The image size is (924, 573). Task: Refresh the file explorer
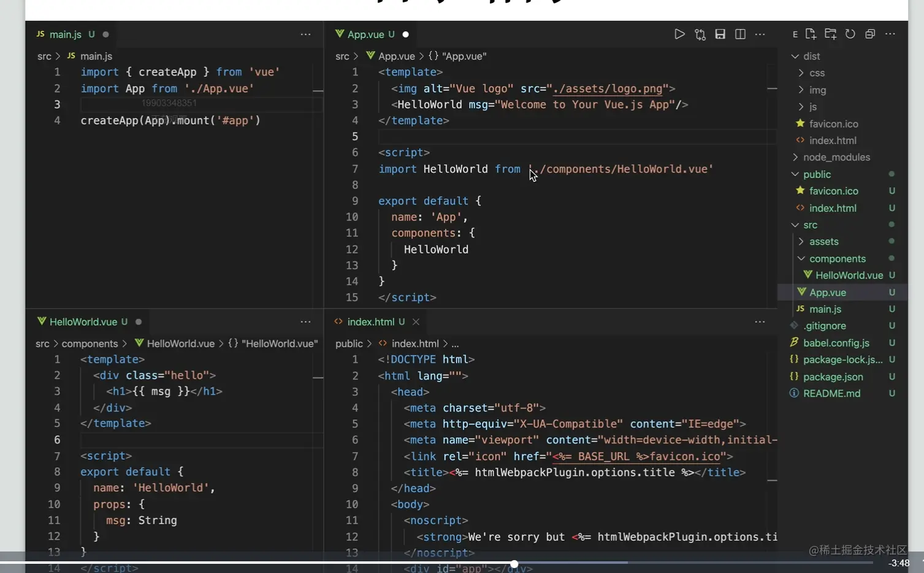[850, 34]
